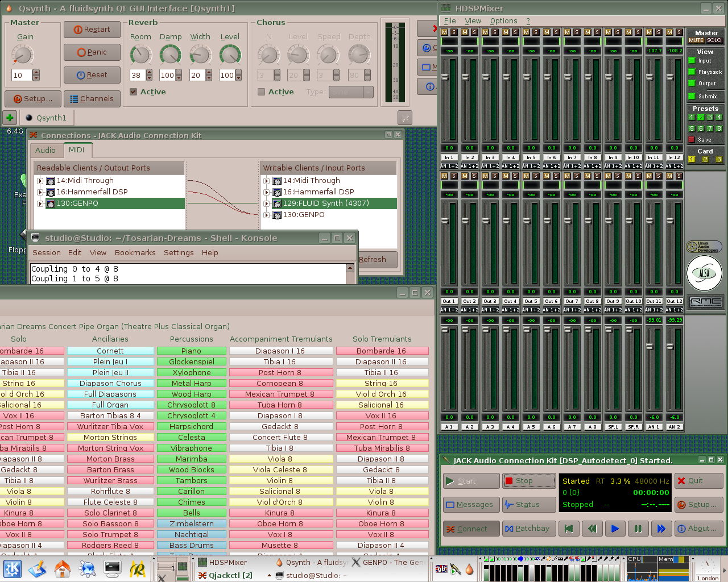Click the Restart button in Qsynth

[92, 30]
